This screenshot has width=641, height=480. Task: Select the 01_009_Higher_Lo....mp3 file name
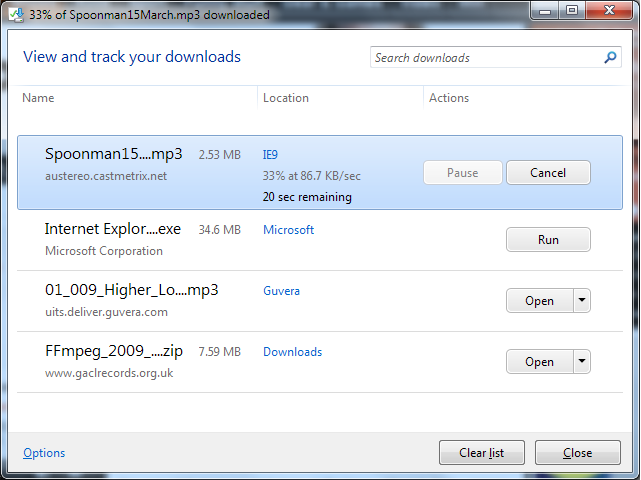(132, 290)
